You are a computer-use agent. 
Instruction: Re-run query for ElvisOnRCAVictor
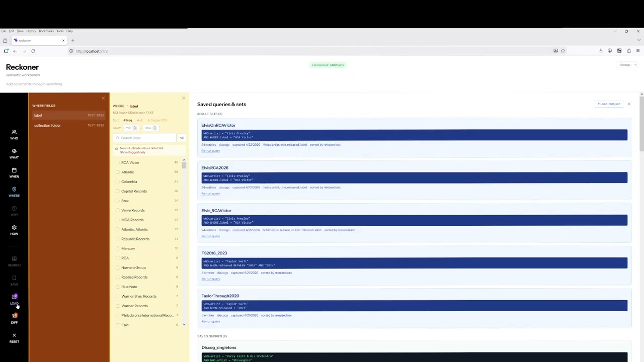pos(210,151)
